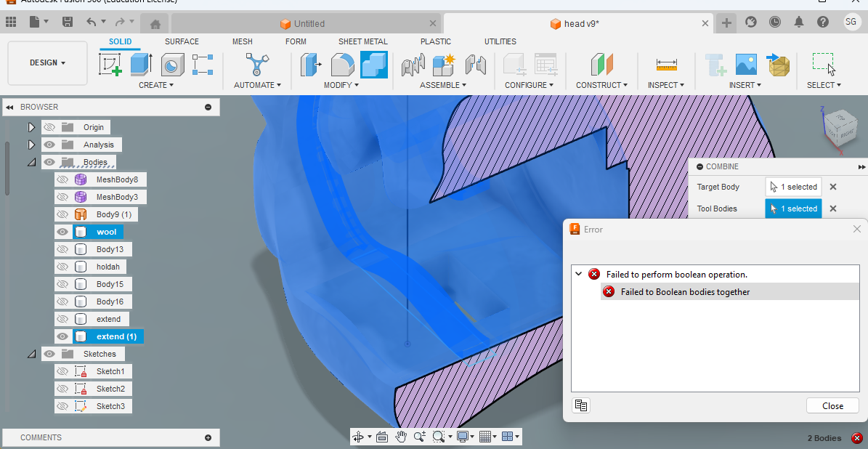Hide the wool body in the Browser
The image size is (868, 449).
[x=62, y=231]
